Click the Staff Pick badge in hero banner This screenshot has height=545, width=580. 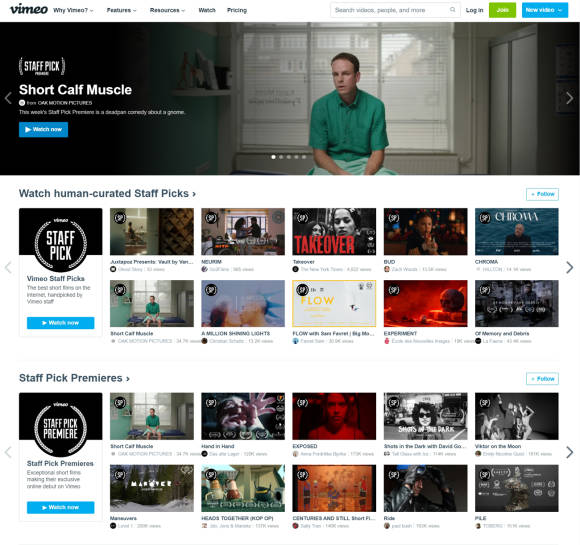coord(42,66)
